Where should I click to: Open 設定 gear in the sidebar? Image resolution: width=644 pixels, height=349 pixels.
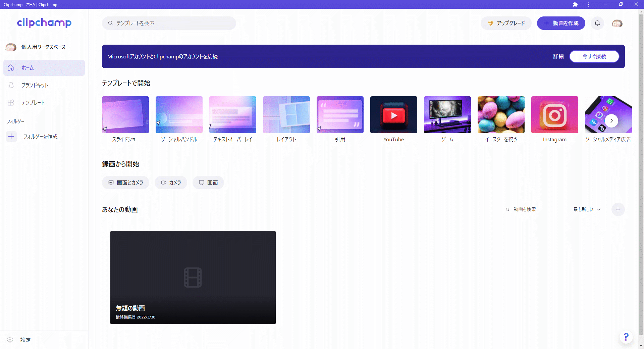[10, 340]
